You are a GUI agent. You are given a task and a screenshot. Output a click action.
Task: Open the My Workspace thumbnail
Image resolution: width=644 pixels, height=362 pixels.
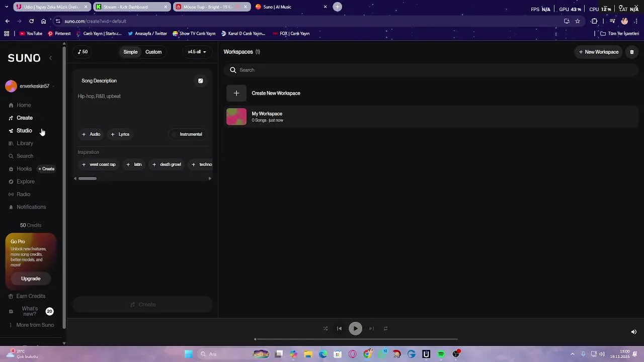click(236, 117)
